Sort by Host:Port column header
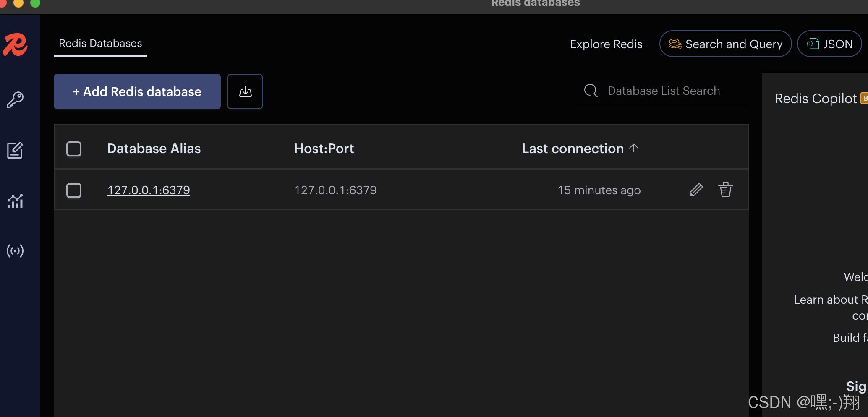 pyautogui.click(x=324, y=149)
